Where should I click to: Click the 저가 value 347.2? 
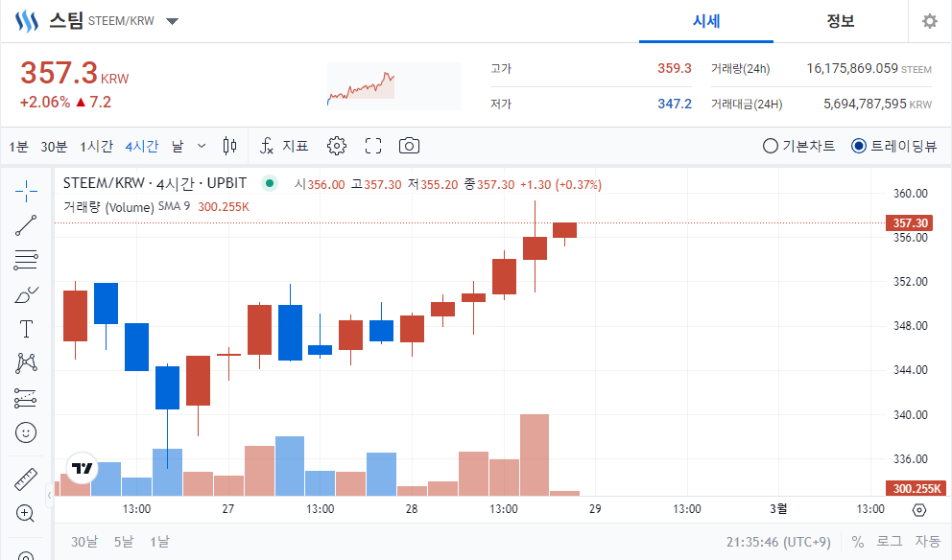675,104
